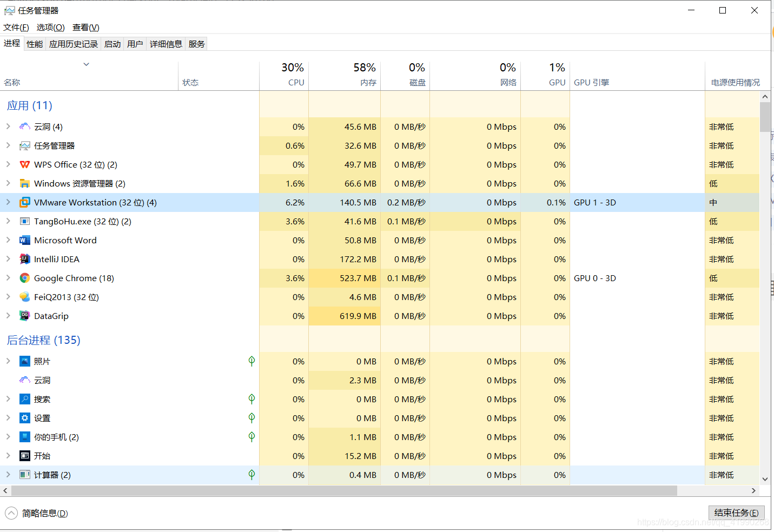Click the horizontal scrollbar left arrow

point(5,490)
